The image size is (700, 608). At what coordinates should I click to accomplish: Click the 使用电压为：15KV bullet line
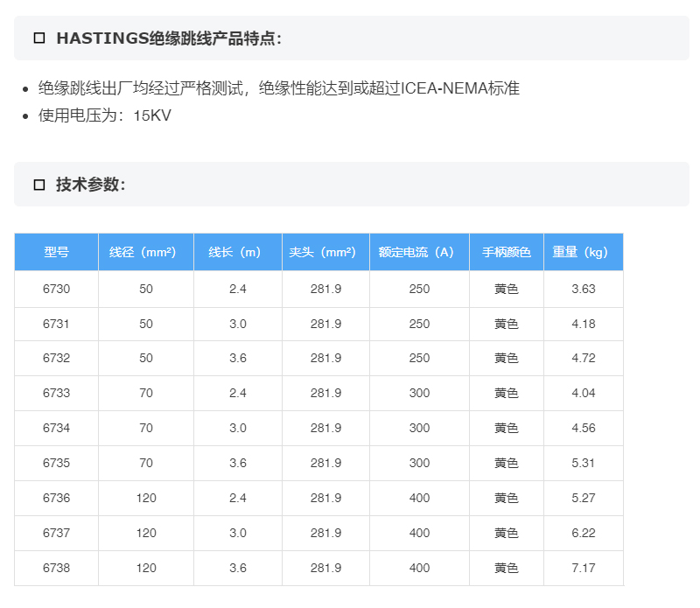[x=104, y=115]
